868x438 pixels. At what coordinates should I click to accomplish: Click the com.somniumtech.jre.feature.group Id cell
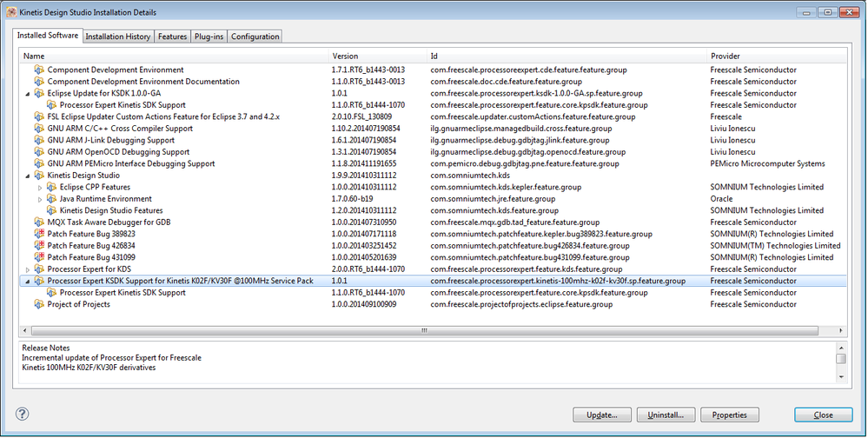pos(493,199)
